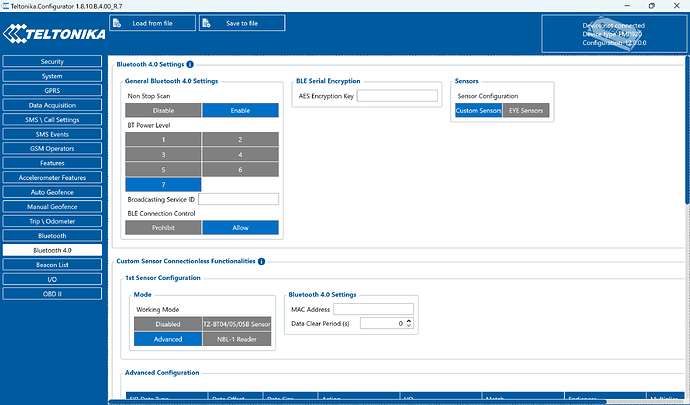
Task: Click the Bluetooth 4.0 Settings info icon
Action: (190, 64)
